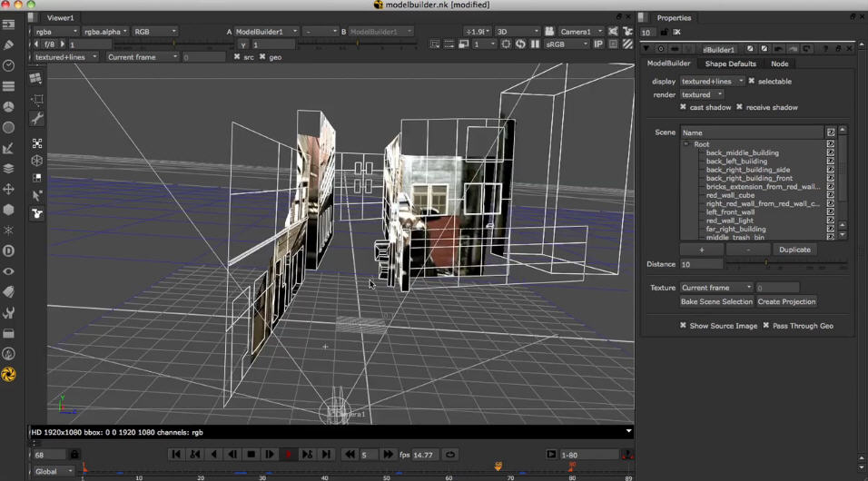Uncheck the selectable checkbox
The image size is (868, 481).
click(751, 81)
